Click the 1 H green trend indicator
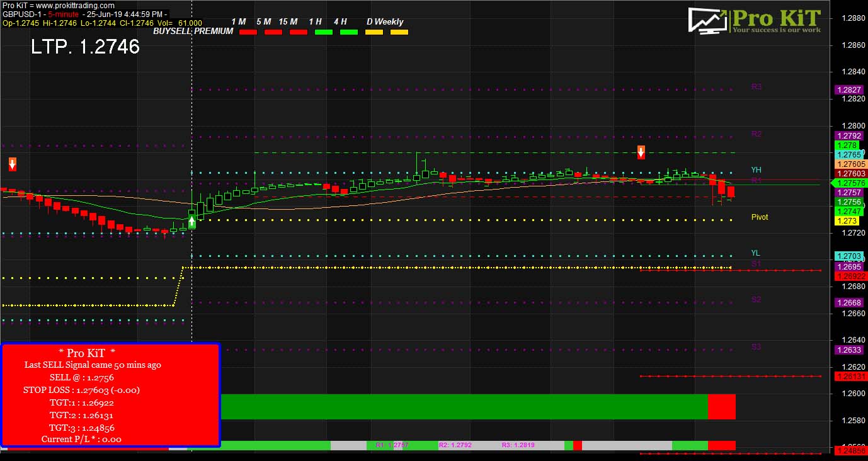The width and height of the screenshot is (868, 461). (323, 31)
